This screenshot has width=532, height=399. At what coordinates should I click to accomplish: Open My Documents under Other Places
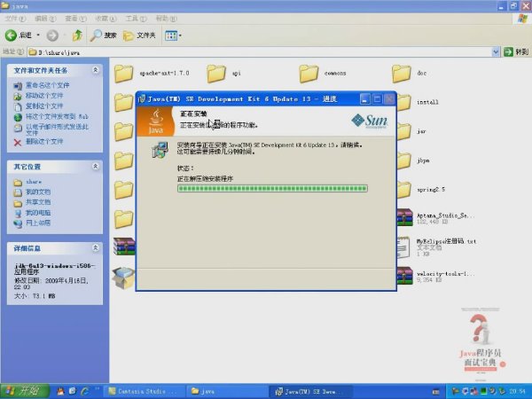(38, 192)
